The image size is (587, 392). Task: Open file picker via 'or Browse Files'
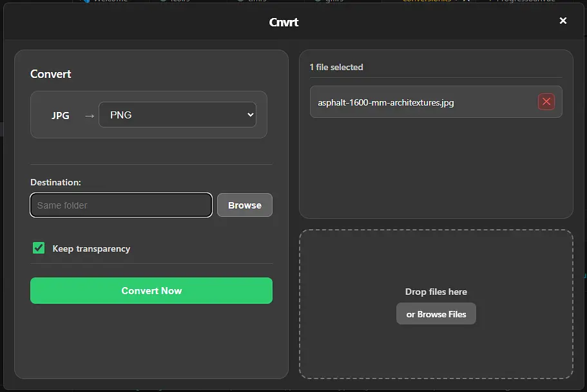tap(436, 314)
